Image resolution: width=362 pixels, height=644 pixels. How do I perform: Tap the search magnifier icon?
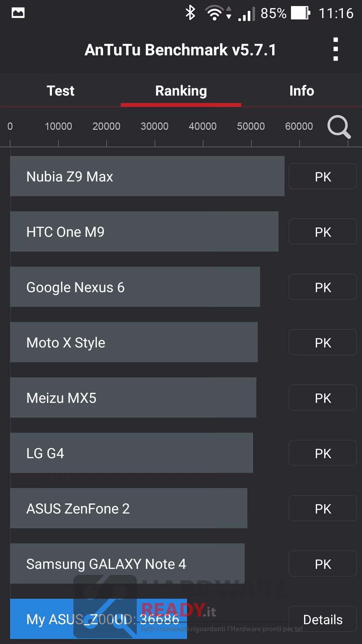(x=339, y=127)
